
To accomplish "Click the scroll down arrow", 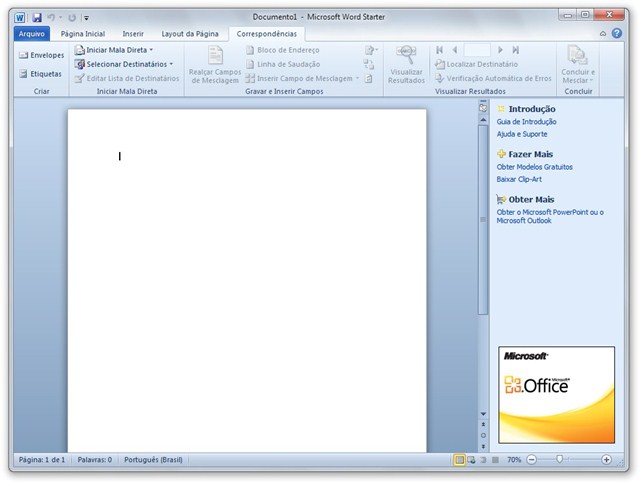I will click(483, 414).
